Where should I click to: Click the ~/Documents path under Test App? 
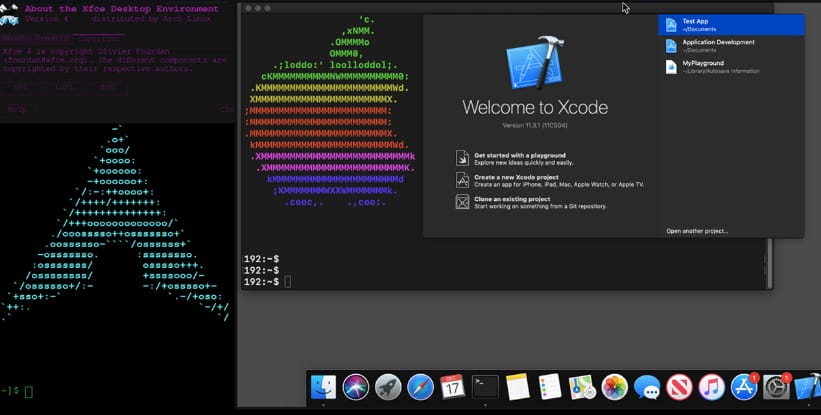point(699,29)
